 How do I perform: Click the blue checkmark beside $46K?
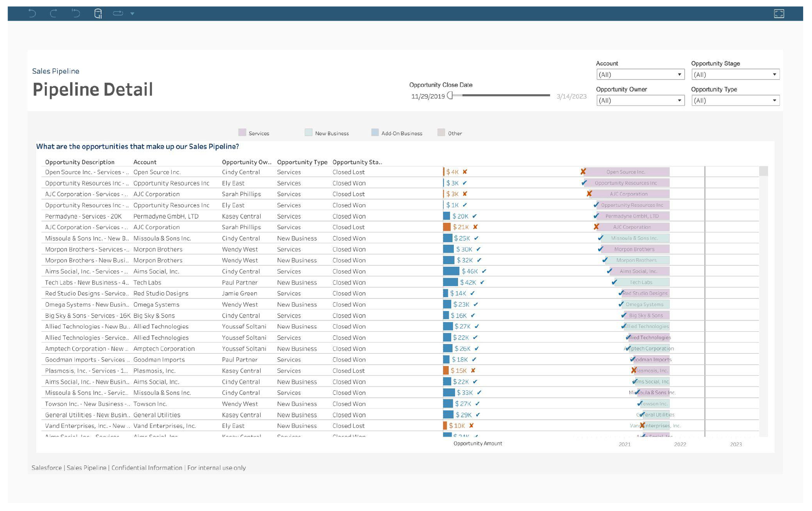point(484,271)
